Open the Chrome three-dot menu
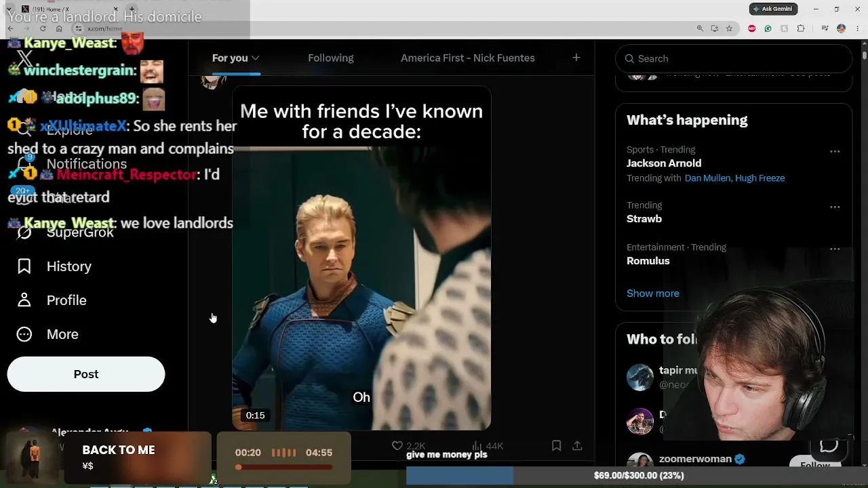This screenshot has height=488, width=868. (856, 28)
